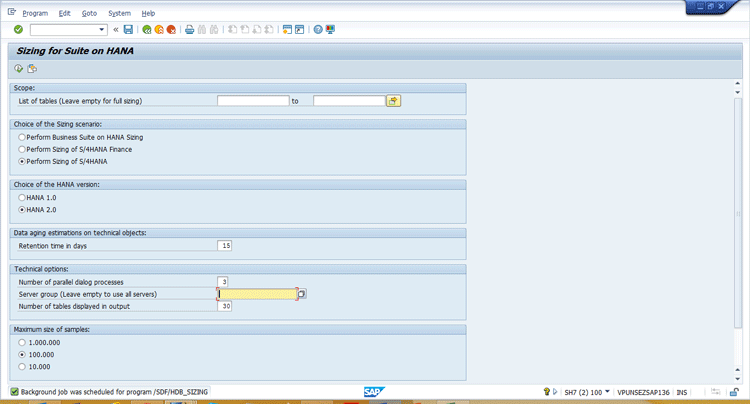Click the Print icon
The image size is (750, 404).
pyautogui.click(x=189, y=30)
